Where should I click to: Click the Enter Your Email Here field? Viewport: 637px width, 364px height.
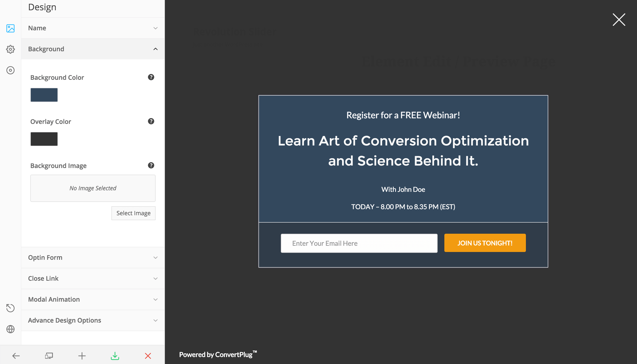(359, 243)
